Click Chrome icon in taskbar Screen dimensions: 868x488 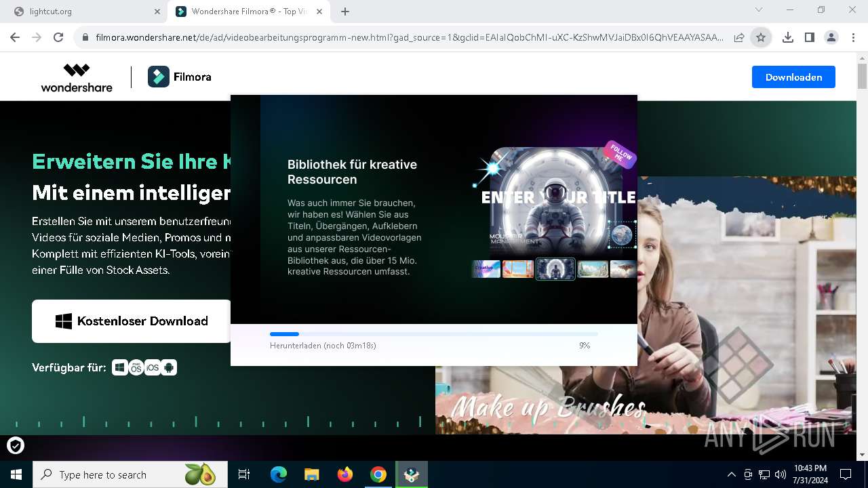point(378,474)
